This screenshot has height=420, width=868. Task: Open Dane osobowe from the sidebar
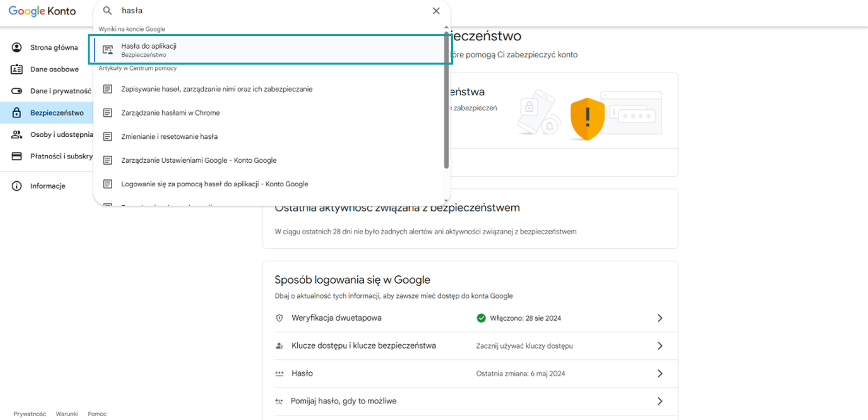(x=54, y=69)
